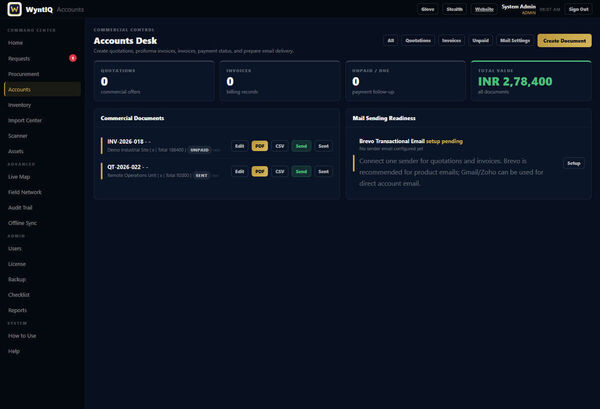
Task: Export CSV for INV-2026-018
Action: pos(280,146)
